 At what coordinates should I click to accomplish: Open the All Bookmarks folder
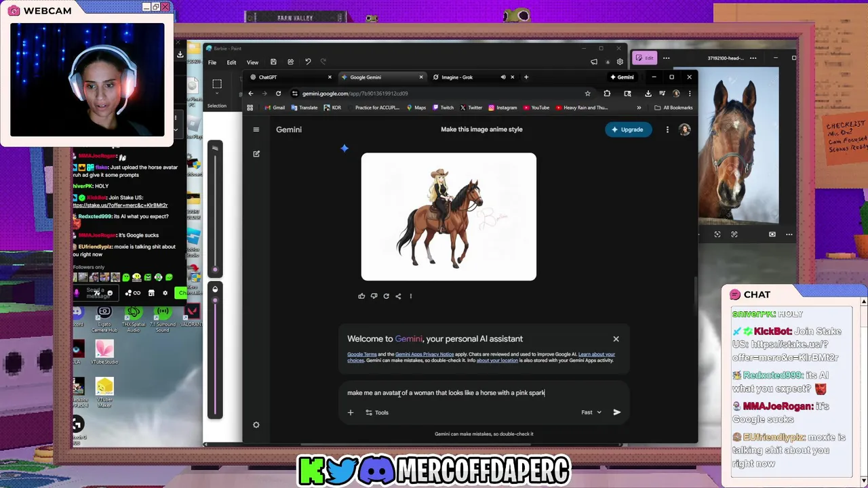click(673, 108)
